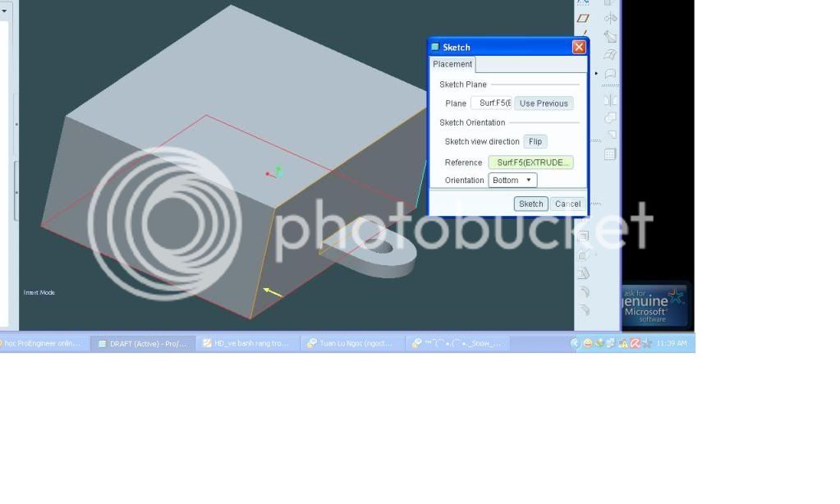This screenshot has height=504, width=840.
Task: Expand the small flyout arrow beside right toolbar
Action: coord(597,74)
